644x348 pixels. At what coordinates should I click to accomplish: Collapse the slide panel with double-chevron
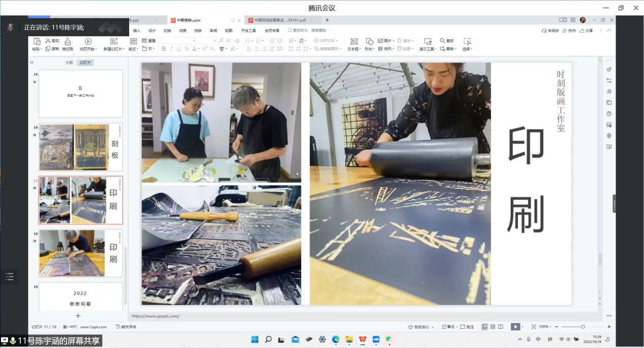tap(32, 63)
